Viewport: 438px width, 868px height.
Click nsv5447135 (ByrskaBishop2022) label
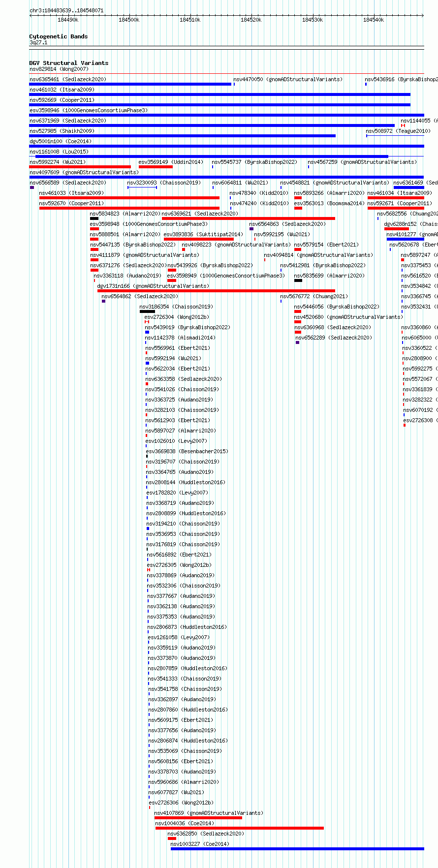[x=133, y=245]
